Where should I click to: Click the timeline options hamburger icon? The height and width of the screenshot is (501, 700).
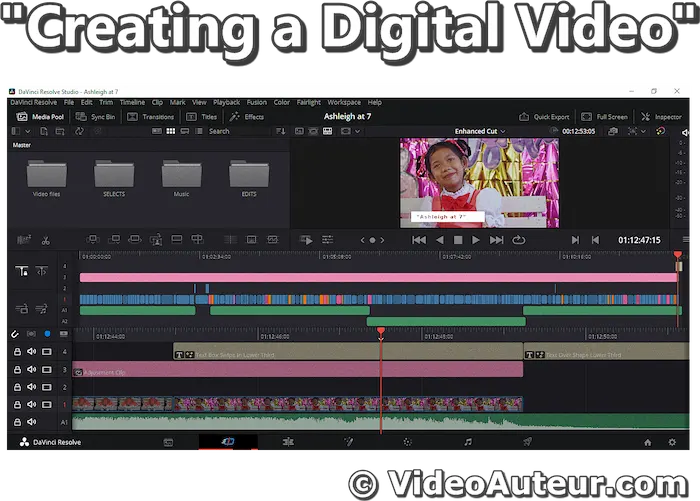pos(686,240)
